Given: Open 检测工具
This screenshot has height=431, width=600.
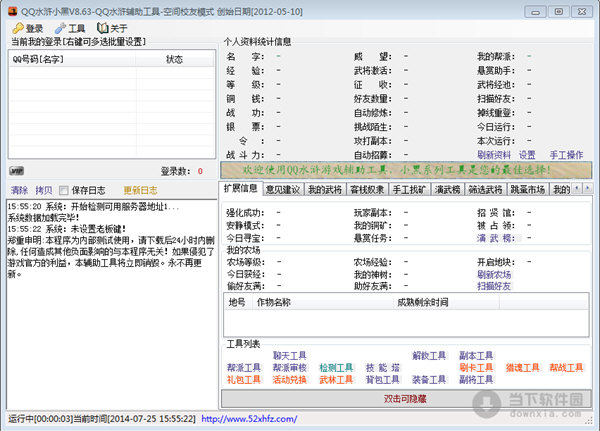Looking at the screenshot, I should 336,367.
